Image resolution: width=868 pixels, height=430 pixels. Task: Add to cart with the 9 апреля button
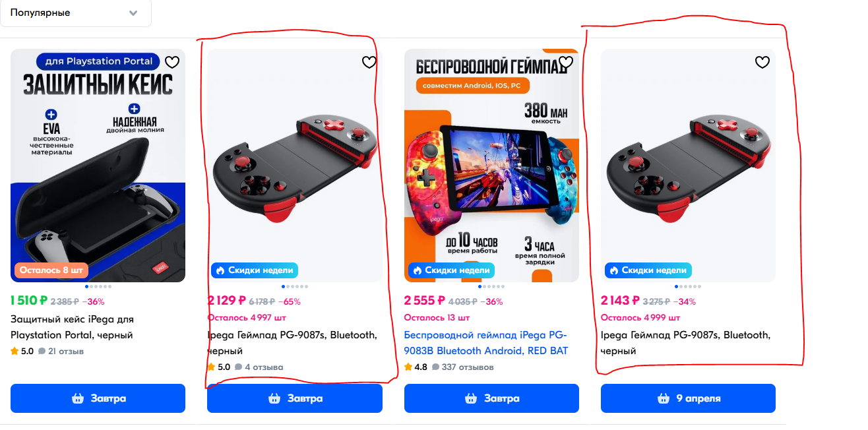(688, 398)
